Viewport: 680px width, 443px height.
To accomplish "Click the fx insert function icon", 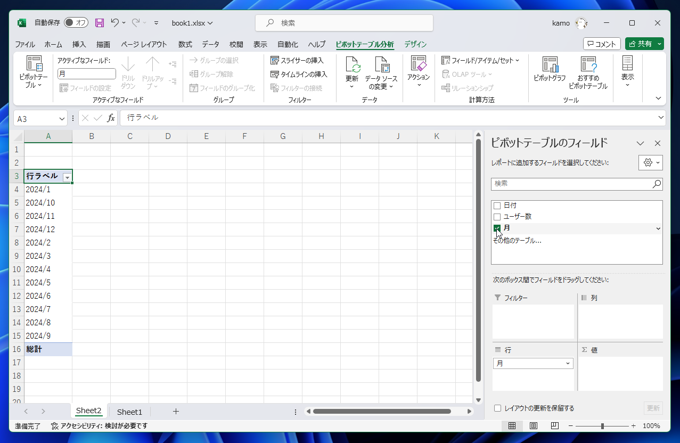I will tap(111, 118).
